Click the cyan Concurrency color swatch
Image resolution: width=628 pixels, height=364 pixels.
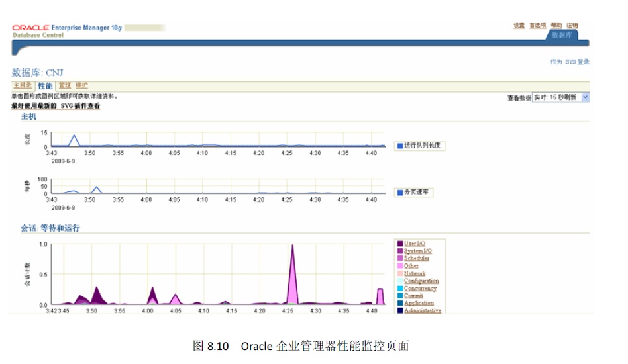(x=399, y=288)
